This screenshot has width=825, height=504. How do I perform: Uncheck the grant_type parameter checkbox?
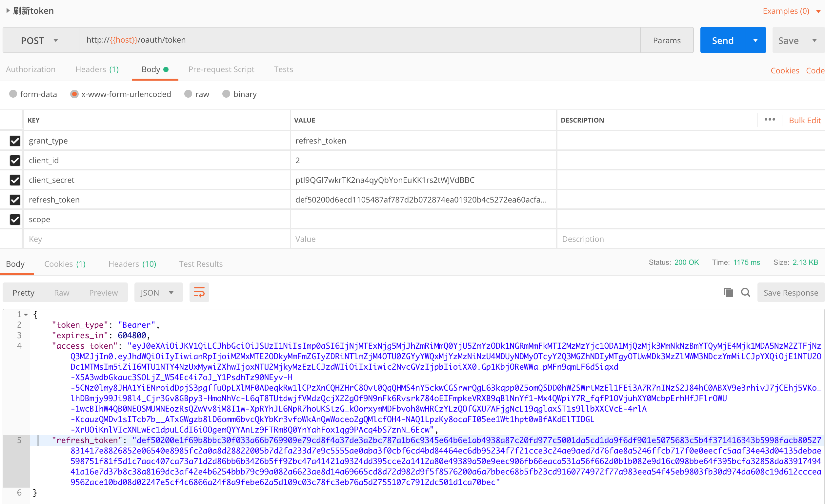[15, 141]
